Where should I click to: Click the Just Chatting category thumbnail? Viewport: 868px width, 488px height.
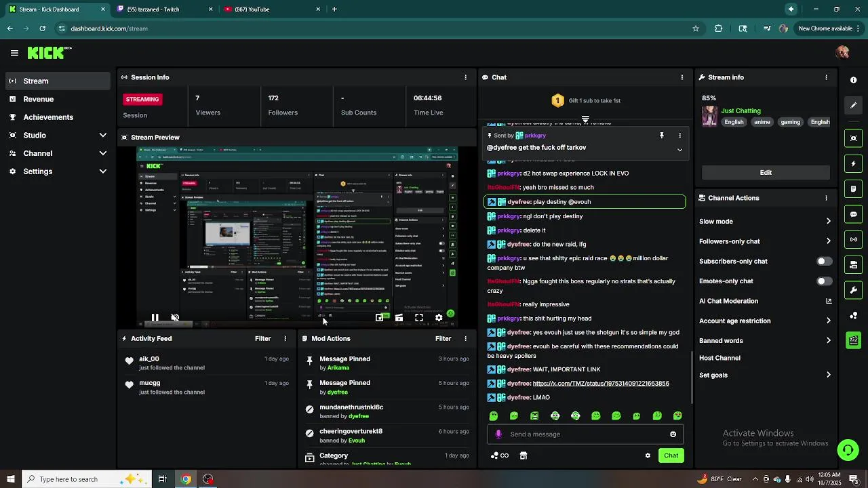click(709, 116)
